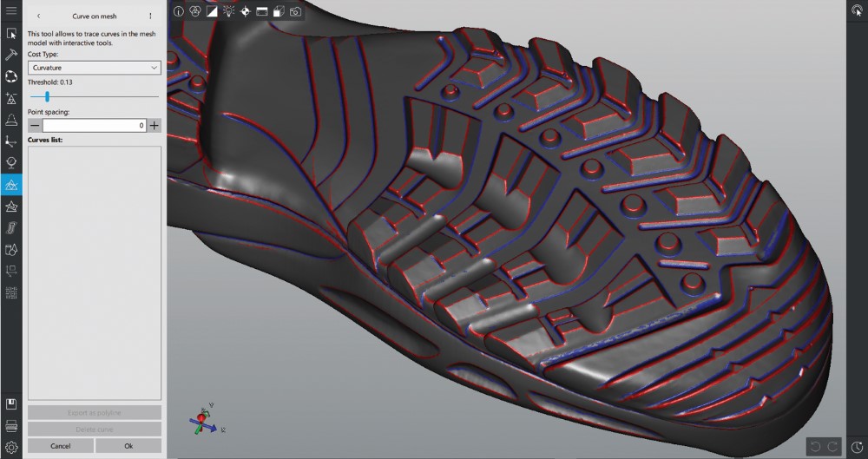The height and width of the screenshot is (459, 868).
Task: Open the three-dot options menu in panel header
Action: (x=150, y=16)
